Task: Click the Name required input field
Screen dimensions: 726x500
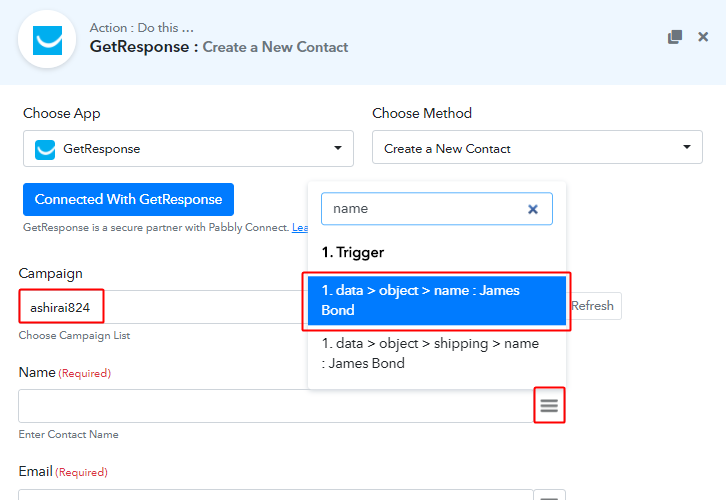Action: coord(276,406)
